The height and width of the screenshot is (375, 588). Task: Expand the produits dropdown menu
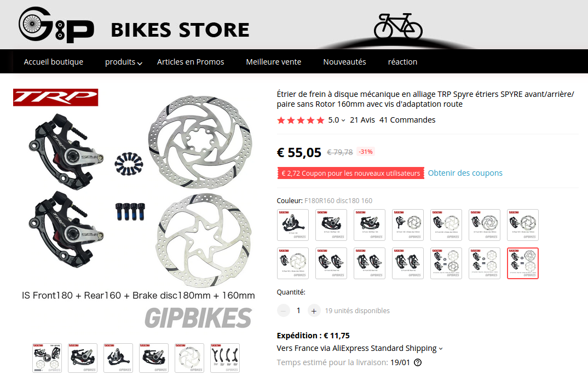pos(123,62)
